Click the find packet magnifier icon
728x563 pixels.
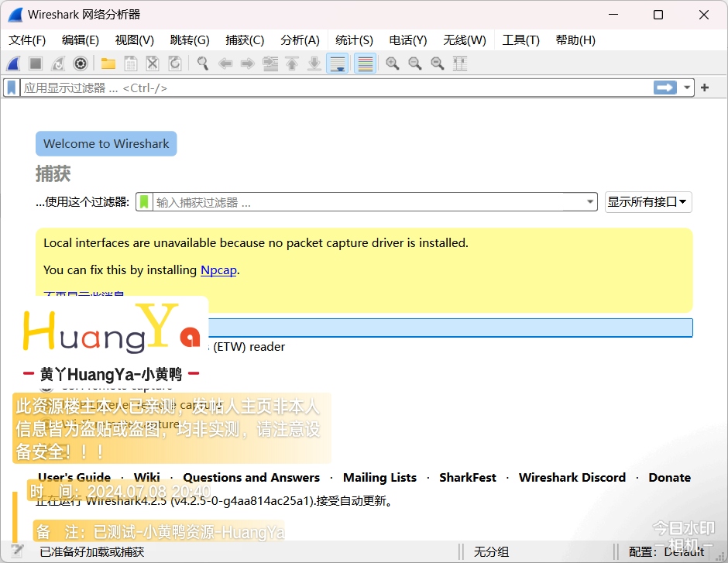pyautogui.click(x=203, y=64)
